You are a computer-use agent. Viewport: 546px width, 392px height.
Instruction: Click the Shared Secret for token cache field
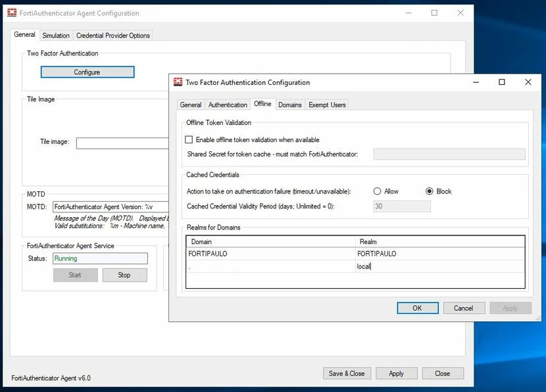tap(449, 154)
